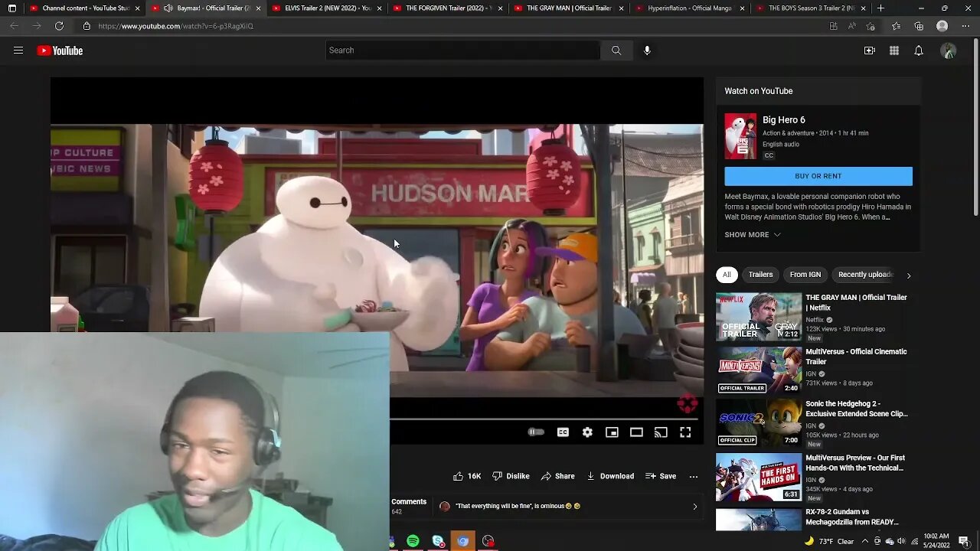Open Skype from the taskbar

[438, 541]
